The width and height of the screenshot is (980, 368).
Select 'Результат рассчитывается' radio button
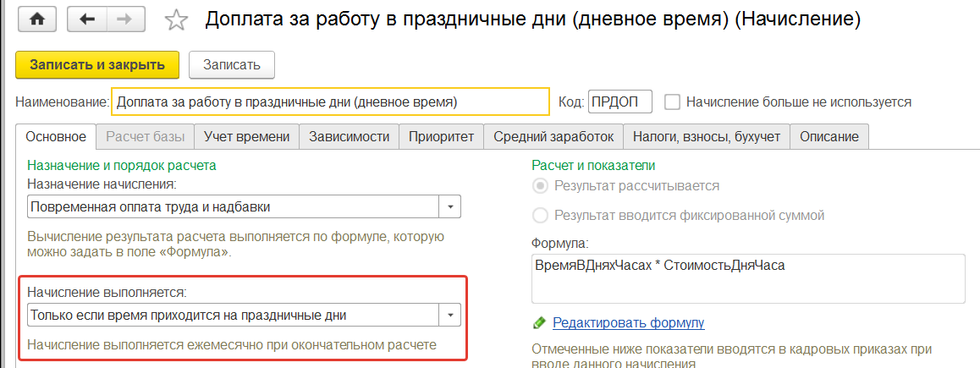pyautogui.click(x=539, y=186)
